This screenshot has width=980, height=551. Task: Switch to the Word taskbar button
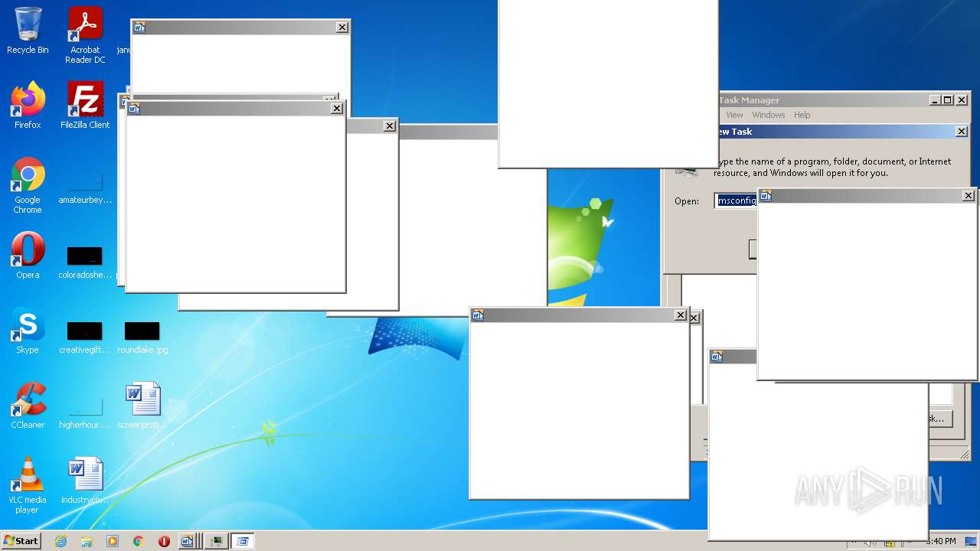pos(188,541)
